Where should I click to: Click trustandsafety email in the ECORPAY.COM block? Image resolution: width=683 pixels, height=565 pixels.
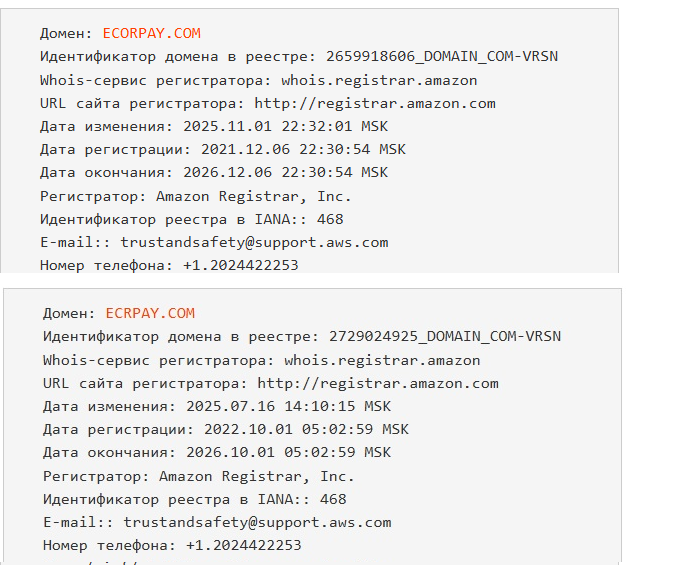pyautogui.click(x=254, y=242)
